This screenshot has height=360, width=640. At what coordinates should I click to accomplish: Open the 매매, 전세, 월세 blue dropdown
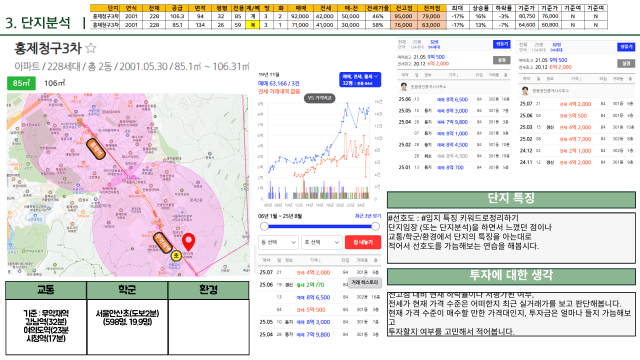point(360,80)
